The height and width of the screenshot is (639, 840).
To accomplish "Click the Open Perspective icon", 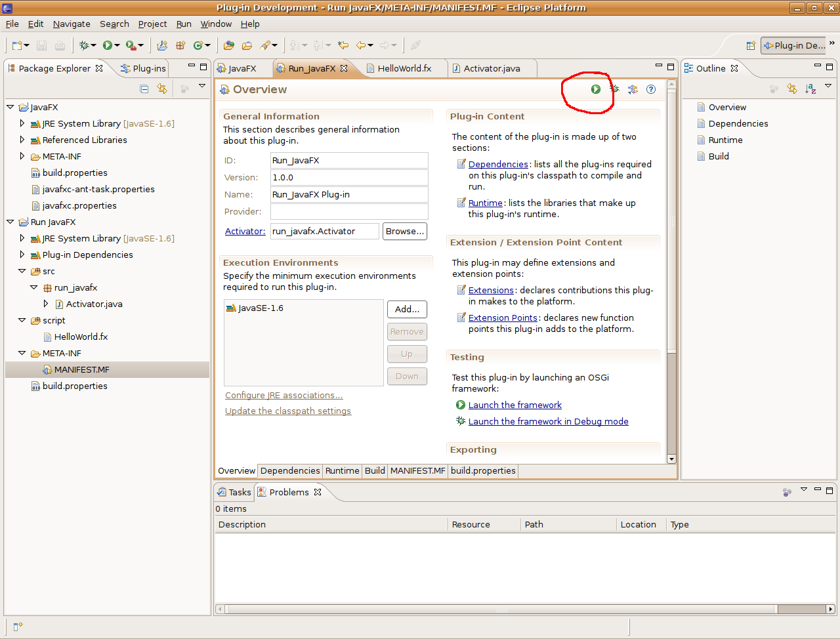I will point(751,45).
